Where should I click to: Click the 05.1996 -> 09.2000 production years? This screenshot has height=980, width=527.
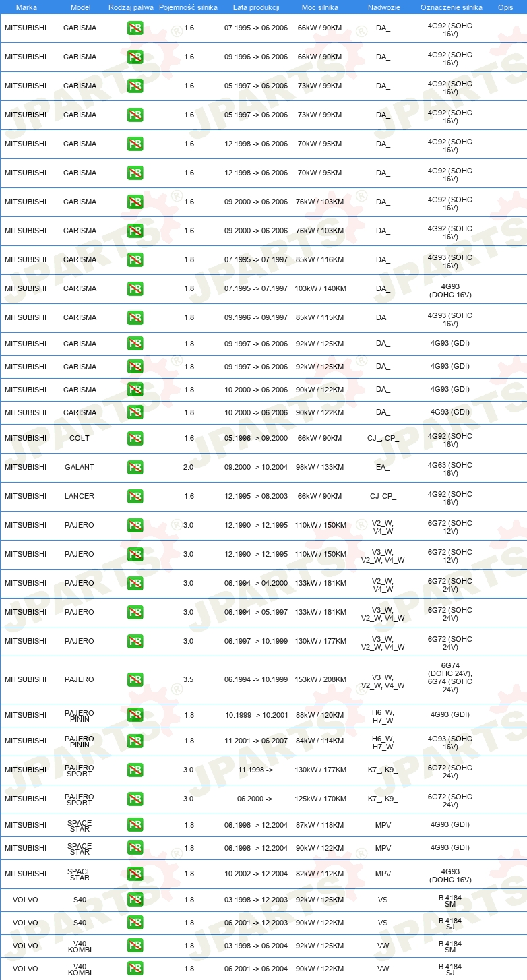(256, 438)
